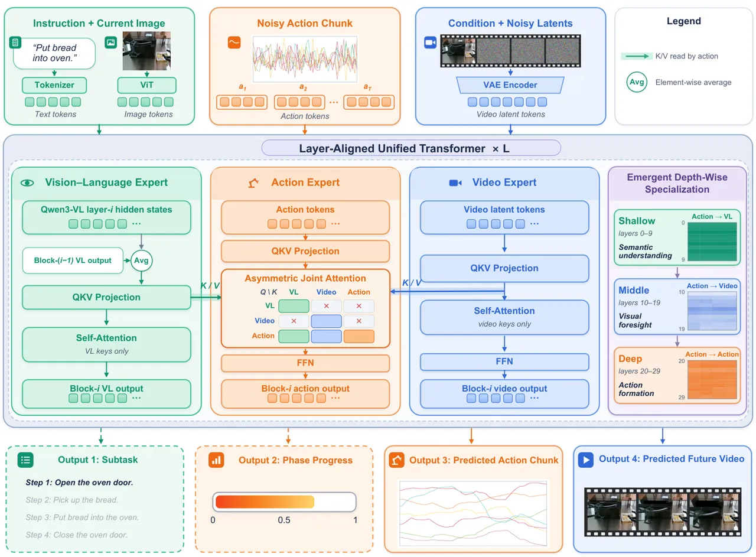Viewport: 756px width, 557px height.
Task: Click the Block-i action output box
Action: coord(305,393)
